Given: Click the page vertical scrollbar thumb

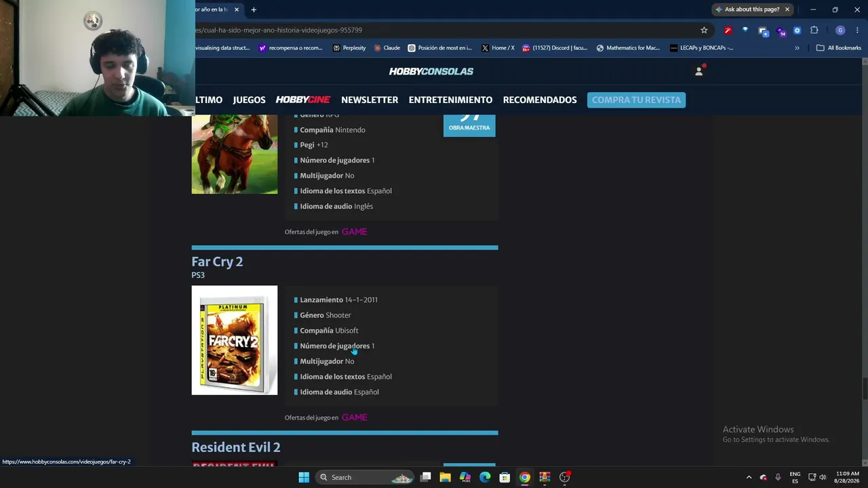Looking at the screenshot, I should [864, 388].
